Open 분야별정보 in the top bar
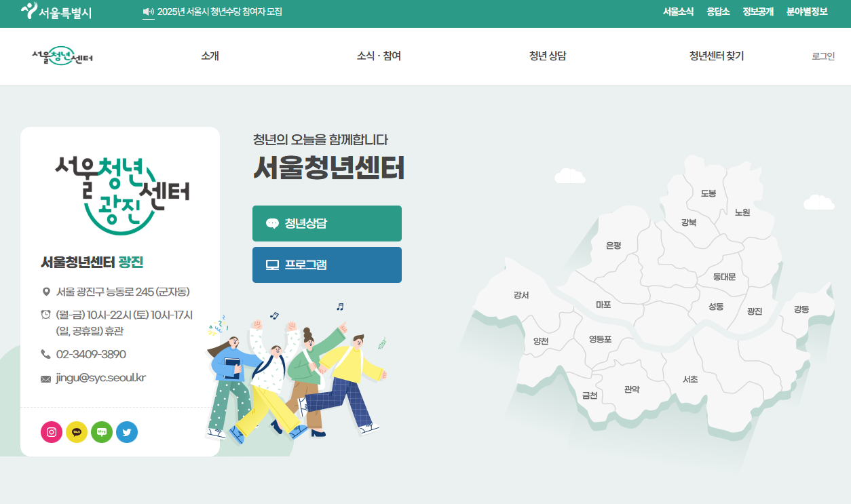Image resolution: width=851 pixels, height=504 pixels. [807, 12]
